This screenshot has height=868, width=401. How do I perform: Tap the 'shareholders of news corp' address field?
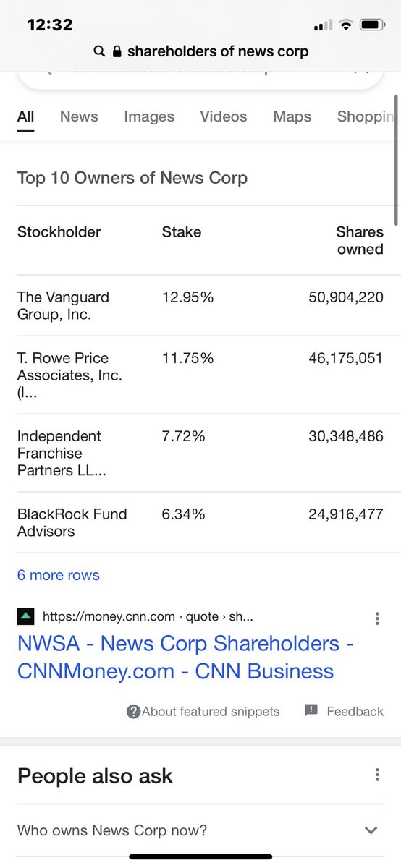(200, 51)
